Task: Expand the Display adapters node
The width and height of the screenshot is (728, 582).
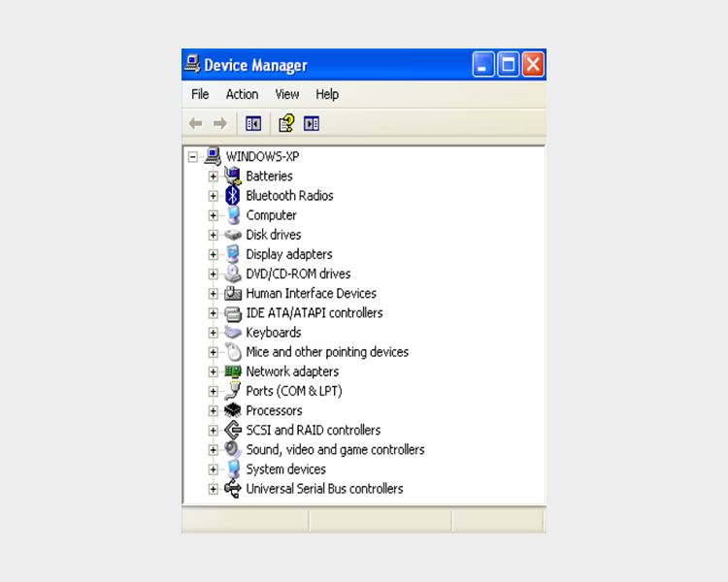Action: 213,254
